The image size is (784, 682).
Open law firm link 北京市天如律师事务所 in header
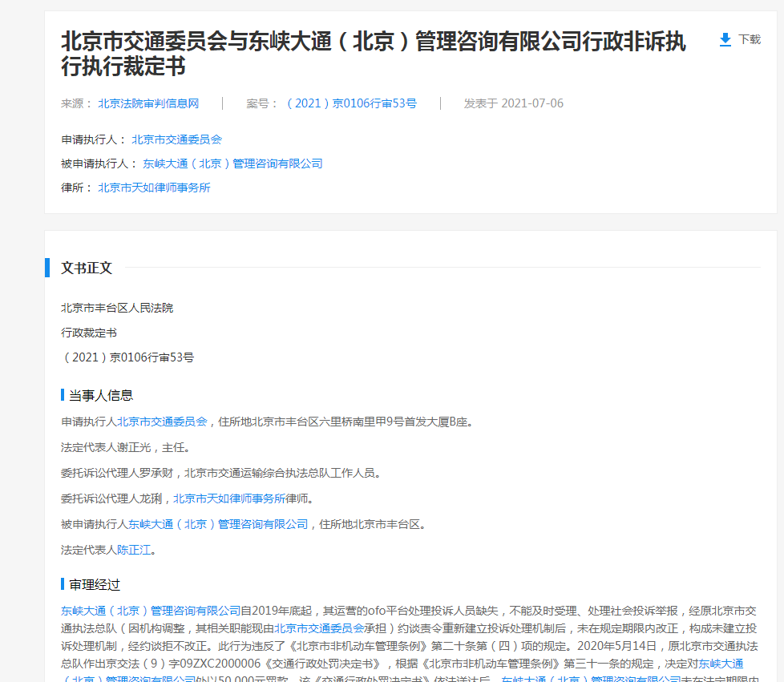coord(154,188)
